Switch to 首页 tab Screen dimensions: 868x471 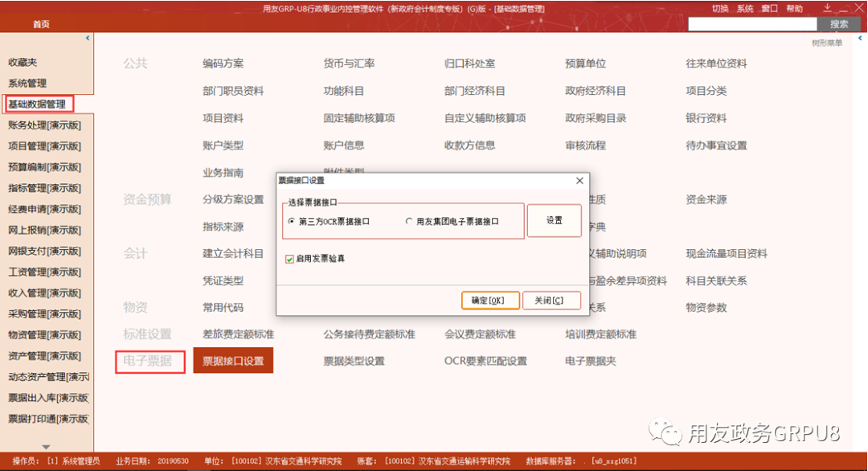coord(41,24)
